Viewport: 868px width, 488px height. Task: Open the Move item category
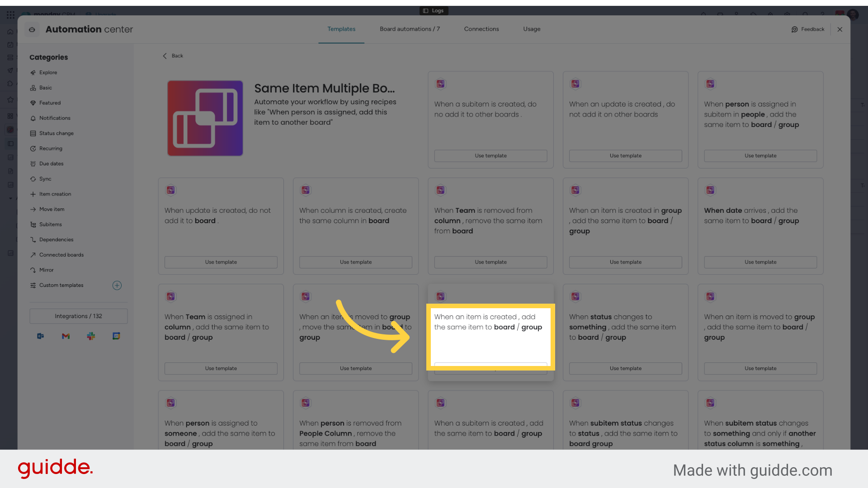coord(52,209)
